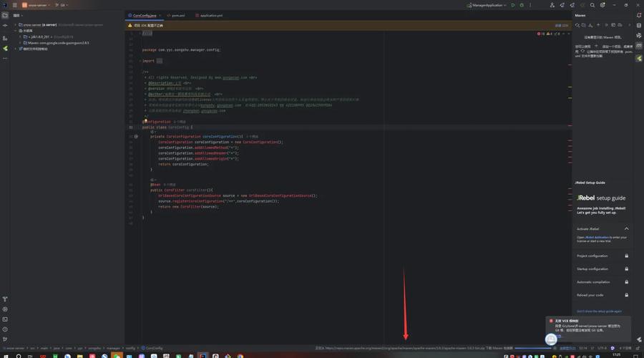Click the JRebel Activation link

point(597,237)
